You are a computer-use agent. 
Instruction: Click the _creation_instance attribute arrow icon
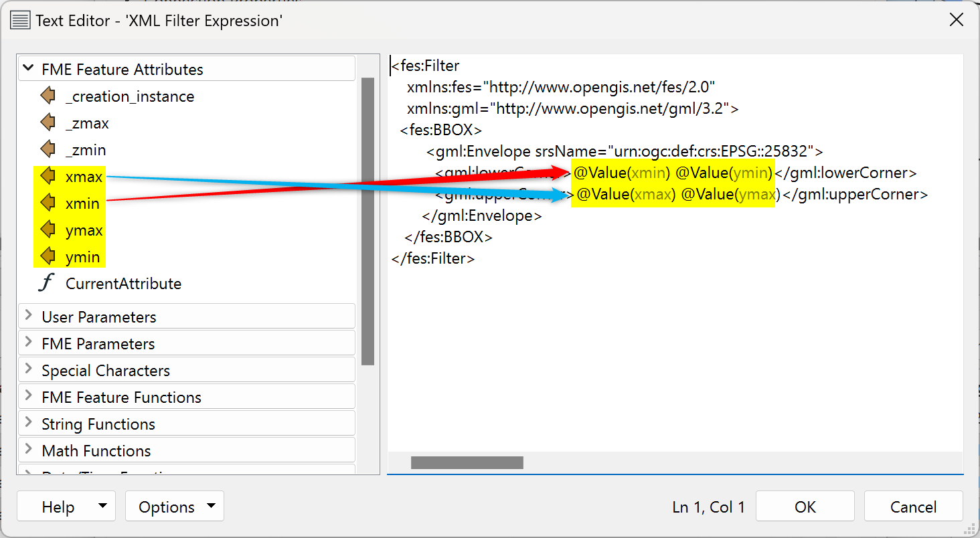[48, 96]
